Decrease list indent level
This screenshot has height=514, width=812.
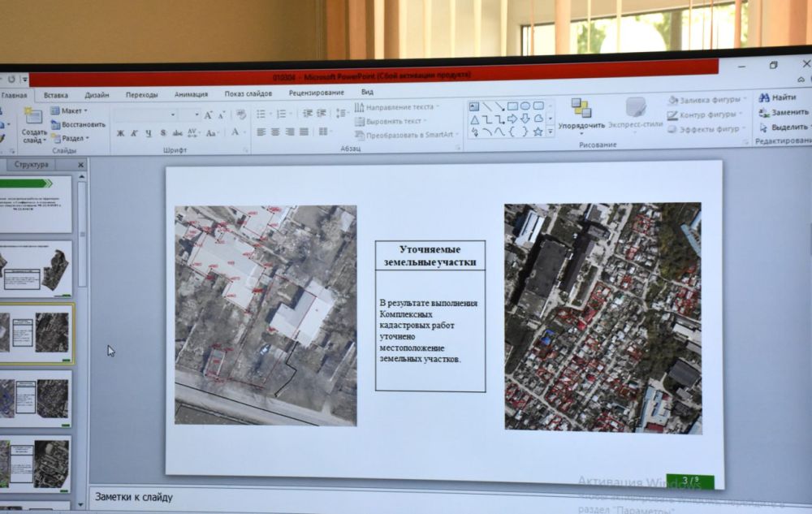coord(308,114)
